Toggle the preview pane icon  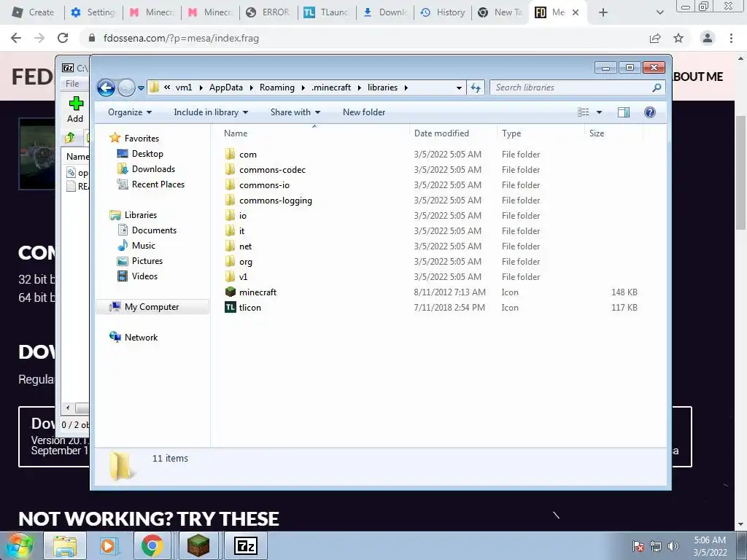click(x=623, y=112)
